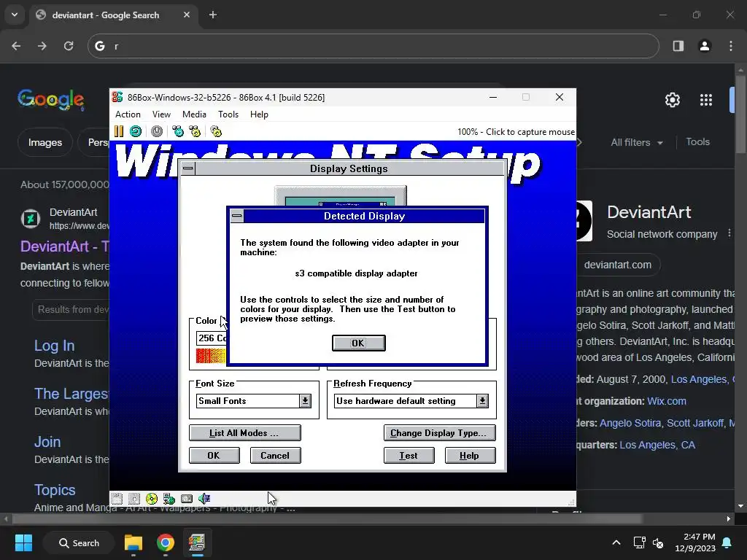Open the Log In sitelink
The image size is (747, 560).
pyautogui.click(x=54, y=346)
